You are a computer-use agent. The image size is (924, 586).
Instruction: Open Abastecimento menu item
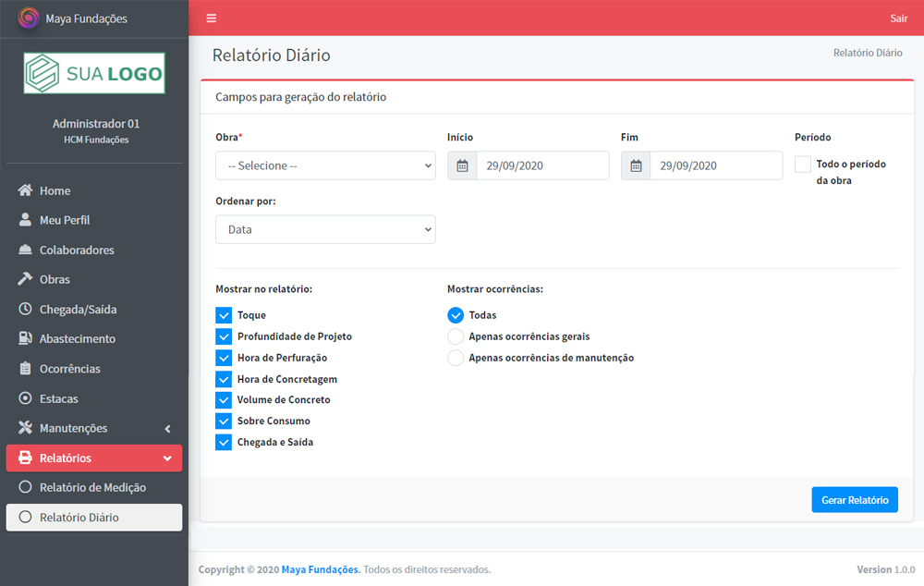[94, 338]
